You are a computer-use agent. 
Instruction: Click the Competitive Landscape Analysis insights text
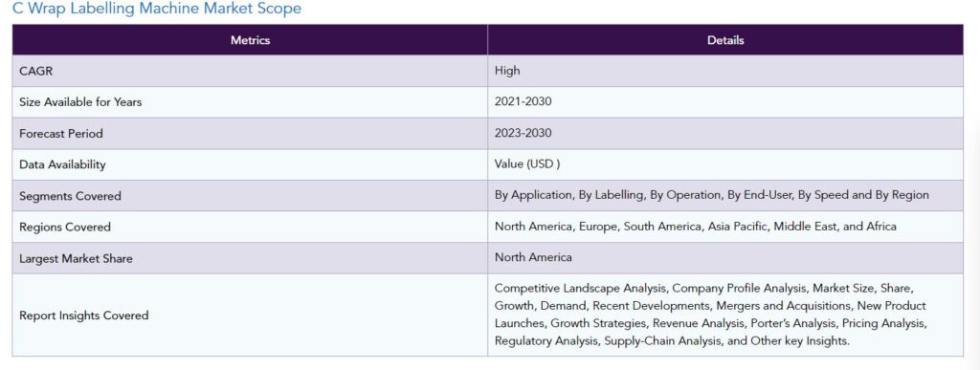711,315
